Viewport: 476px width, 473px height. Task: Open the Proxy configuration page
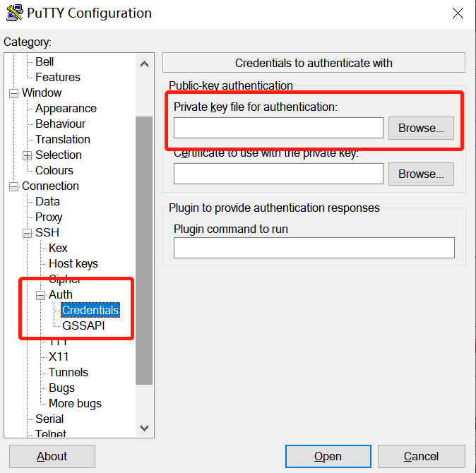click(49, 217)
